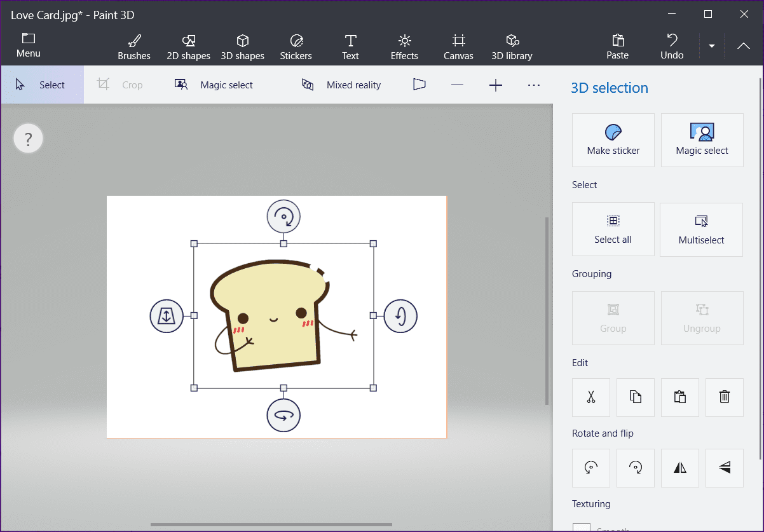Delete selection with the trash icon
764x532 pixels.
pos(725,397)
